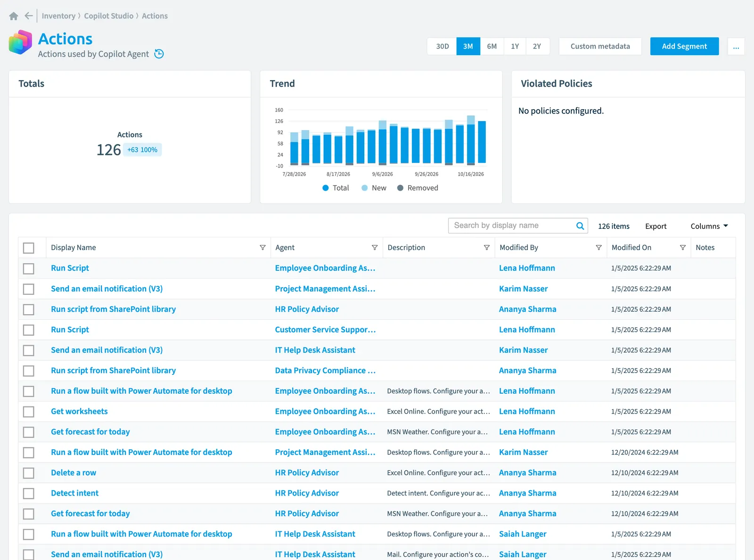This screenshot has width=754, height=560.
Task: Switch to the 30D time range
Action: (443, 46)
